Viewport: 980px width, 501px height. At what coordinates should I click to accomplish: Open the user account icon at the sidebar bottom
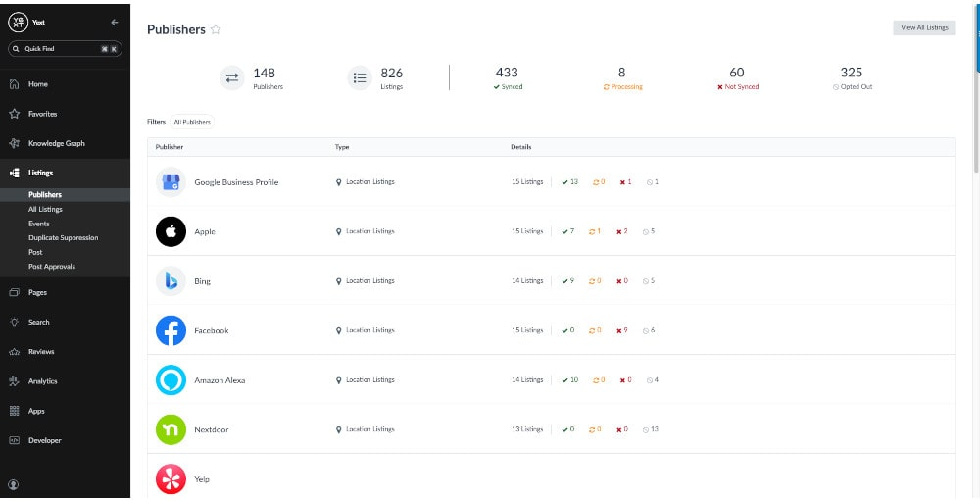tap(14, 484)
